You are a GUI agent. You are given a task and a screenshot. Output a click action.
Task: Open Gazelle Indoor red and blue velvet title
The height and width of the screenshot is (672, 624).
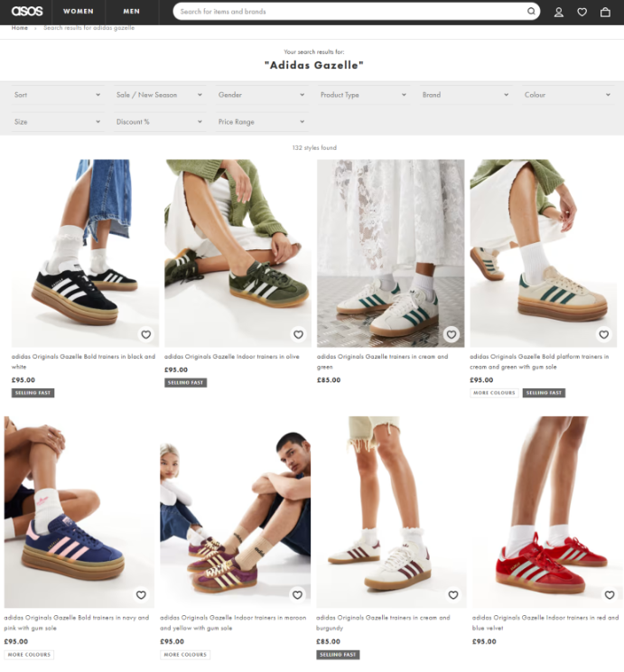(545, 622)
